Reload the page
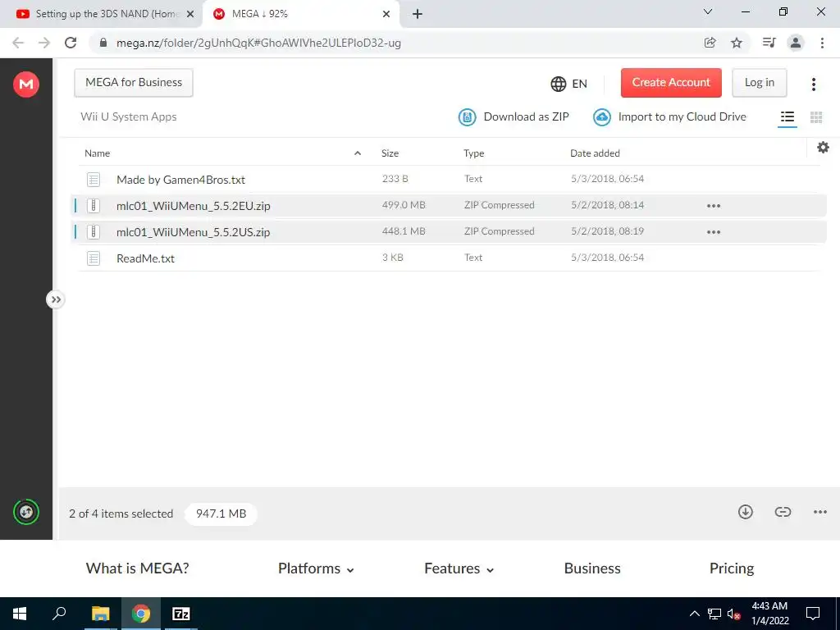Screen dimensions: 840x630 pos(71,43)
